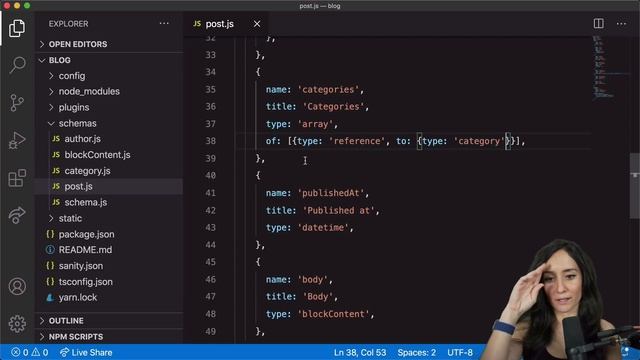Open the Search view
Image resolution: width=640 pixels, height=360 pixels.
pos(17,65)
